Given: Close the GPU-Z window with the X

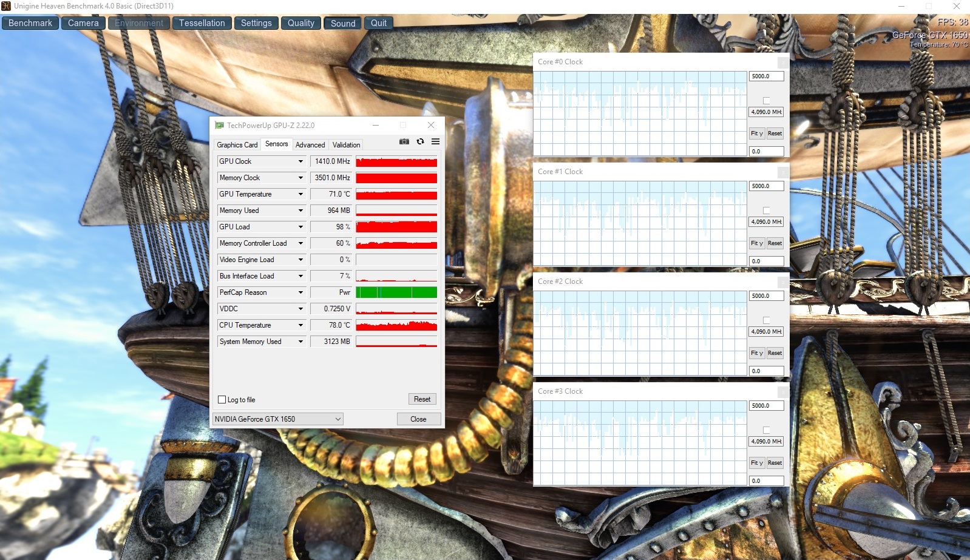Looking at the screenshot, I should coord(431,125).
